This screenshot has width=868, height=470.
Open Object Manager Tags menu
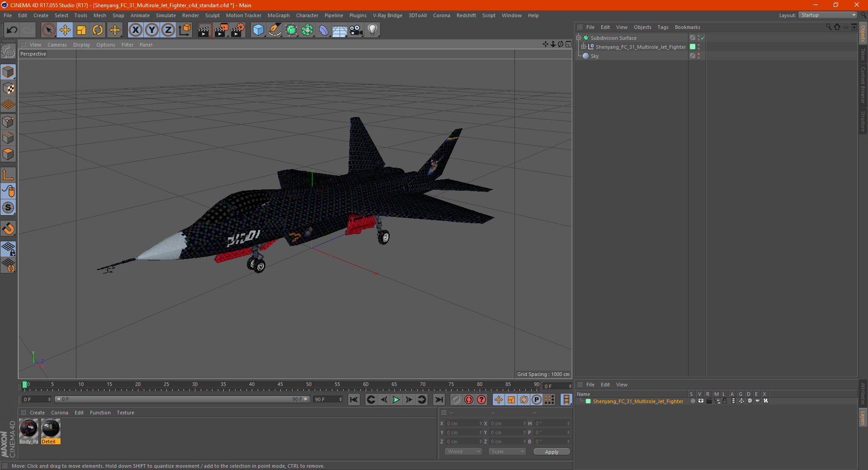point(663,27)
